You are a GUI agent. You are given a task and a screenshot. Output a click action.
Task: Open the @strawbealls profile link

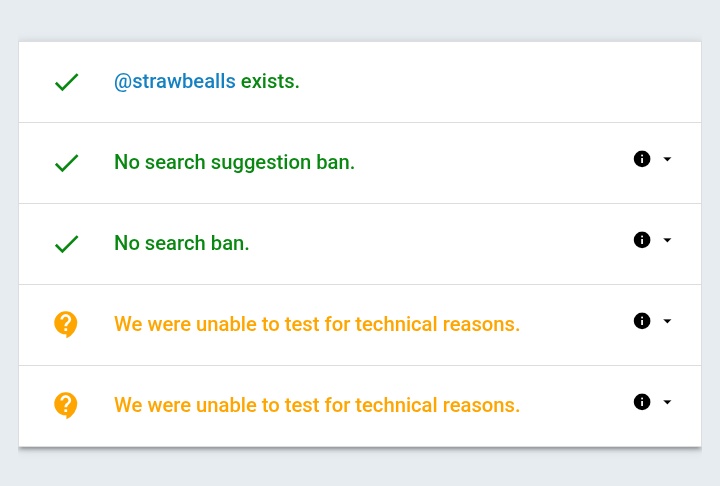[x=175, y=81]
